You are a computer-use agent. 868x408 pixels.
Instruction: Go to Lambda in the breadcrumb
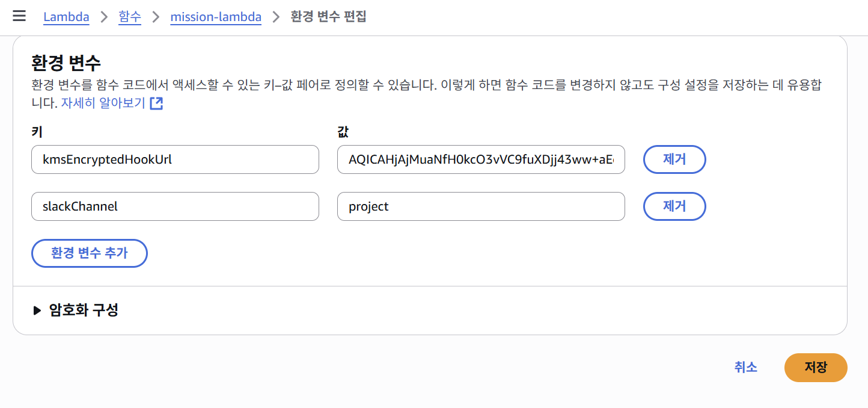pyautogui.click(x=66, y=17)
